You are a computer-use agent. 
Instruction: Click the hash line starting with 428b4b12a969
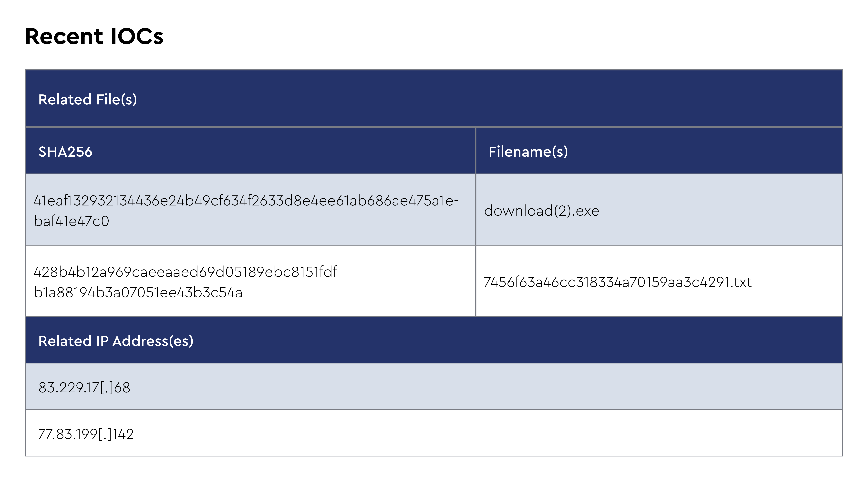[188, 272]
